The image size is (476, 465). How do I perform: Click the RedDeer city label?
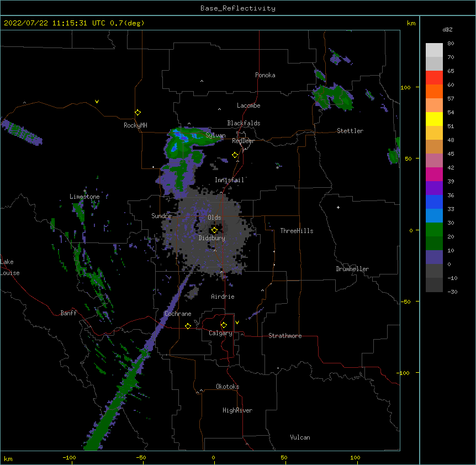pos(243,141)
